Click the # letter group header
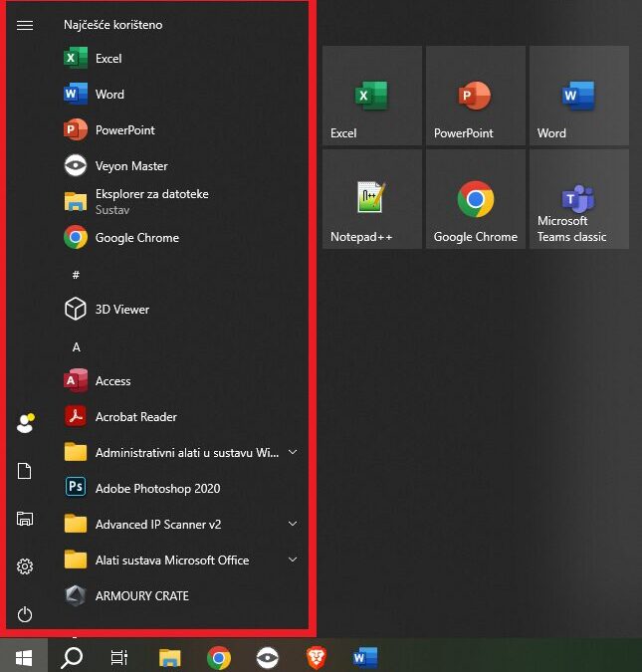The width and height of the screenshot is (642, 672). pos(76,275)
